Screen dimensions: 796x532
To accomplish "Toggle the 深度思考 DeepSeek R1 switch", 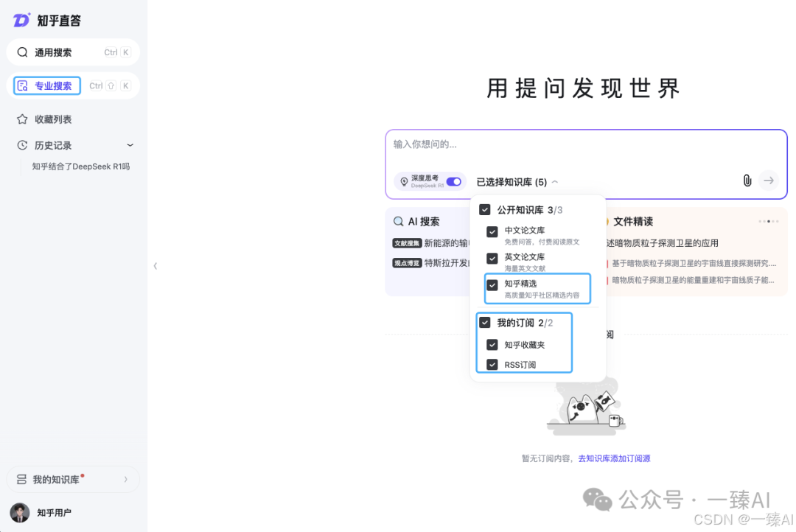I will click(x=454, y=182).
